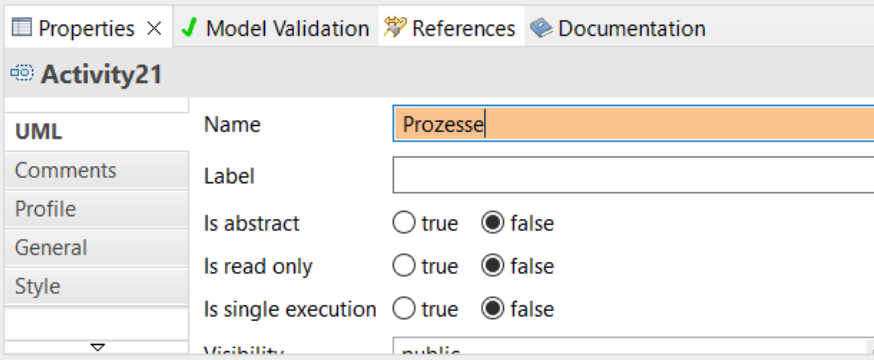Screen dimensions: 874x360
Task: Select true for Is read only
Action: pos(404,266)
